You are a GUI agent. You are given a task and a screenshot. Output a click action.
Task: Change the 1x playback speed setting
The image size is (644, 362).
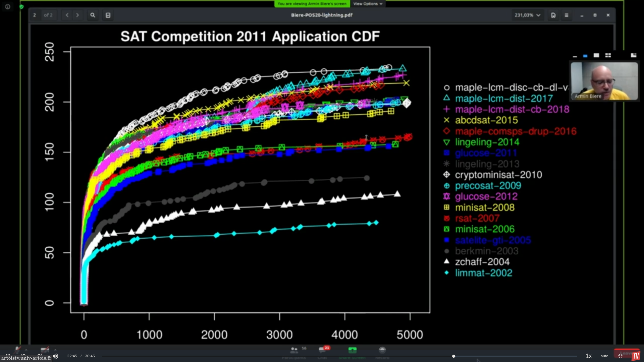point(589,356)
